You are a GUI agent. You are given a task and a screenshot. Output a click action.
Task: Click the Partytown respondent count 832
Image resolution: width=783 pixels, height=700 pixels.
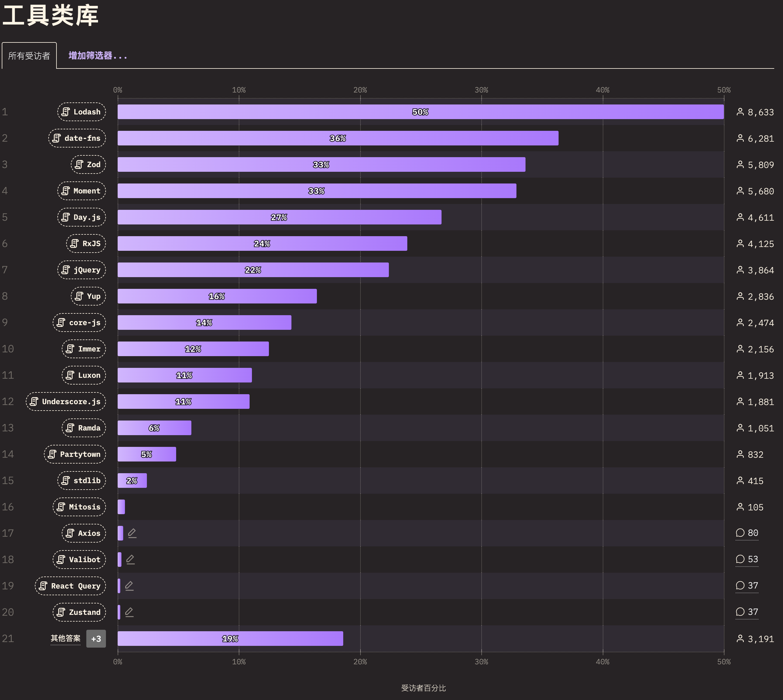[750, 454]
